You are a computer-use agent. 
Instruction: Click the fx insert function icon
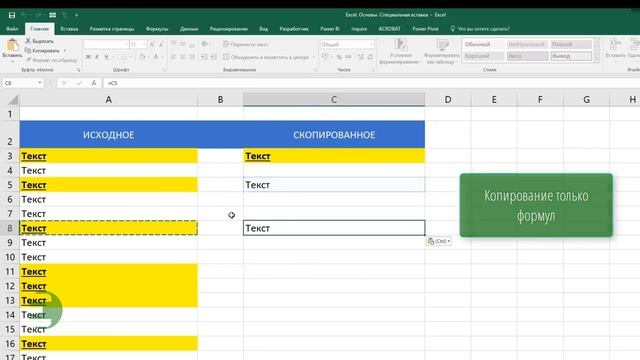coord(94,83)
